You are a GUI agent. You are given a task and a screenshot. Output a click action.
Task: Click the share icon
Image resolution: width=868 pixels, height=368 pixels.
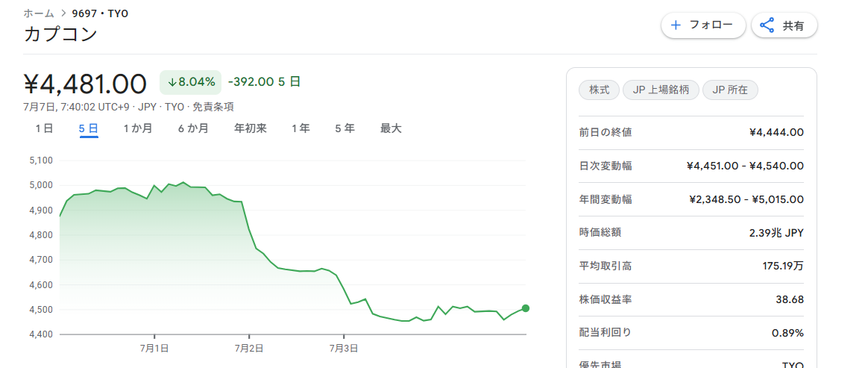767,25
